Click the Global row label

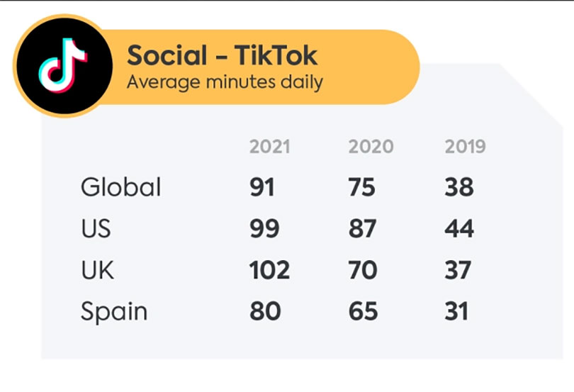click(121, 187)
